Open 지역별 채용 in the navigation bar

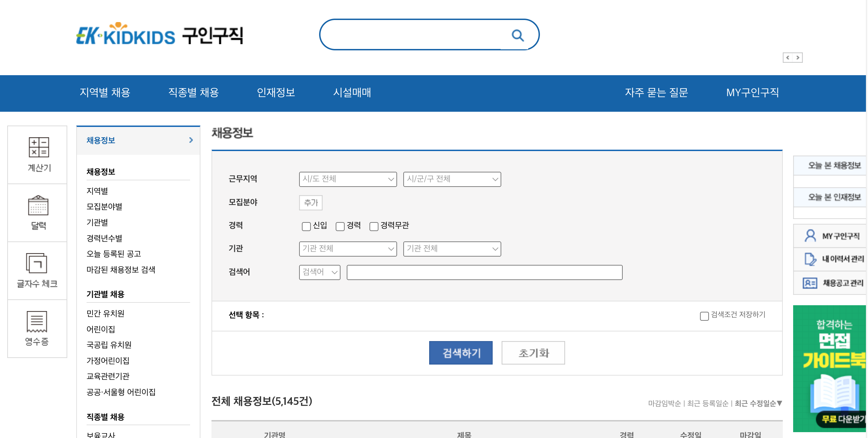click(105, 92)
